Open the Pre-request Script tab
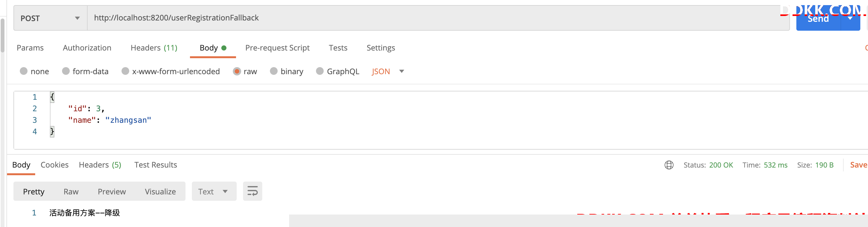Image resolution: width=868 pixels, height=227 pixels. click(x=277, y=48)
